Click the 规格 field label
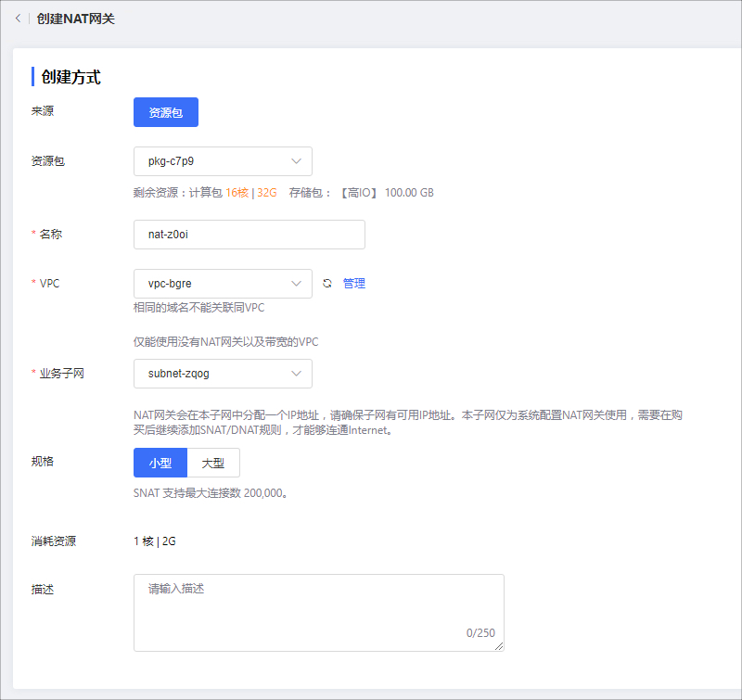The height and width of the screenshot is (700, 742). (43, 461)
